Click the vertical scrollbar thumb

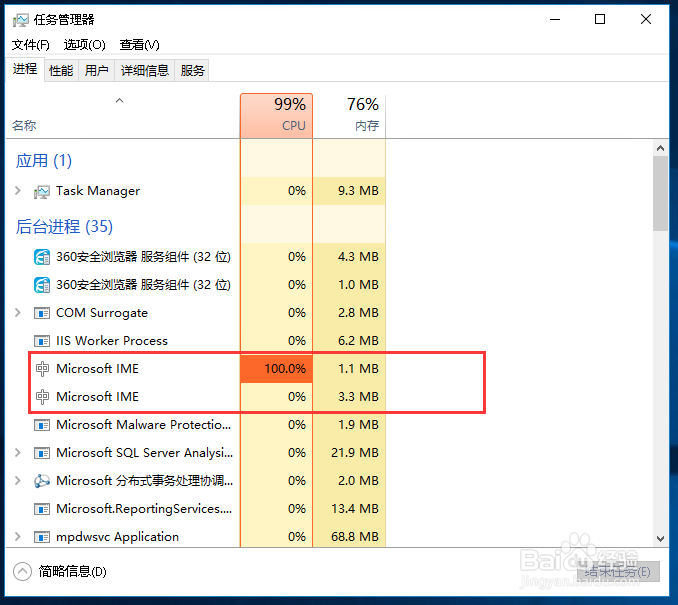[660, 193]
